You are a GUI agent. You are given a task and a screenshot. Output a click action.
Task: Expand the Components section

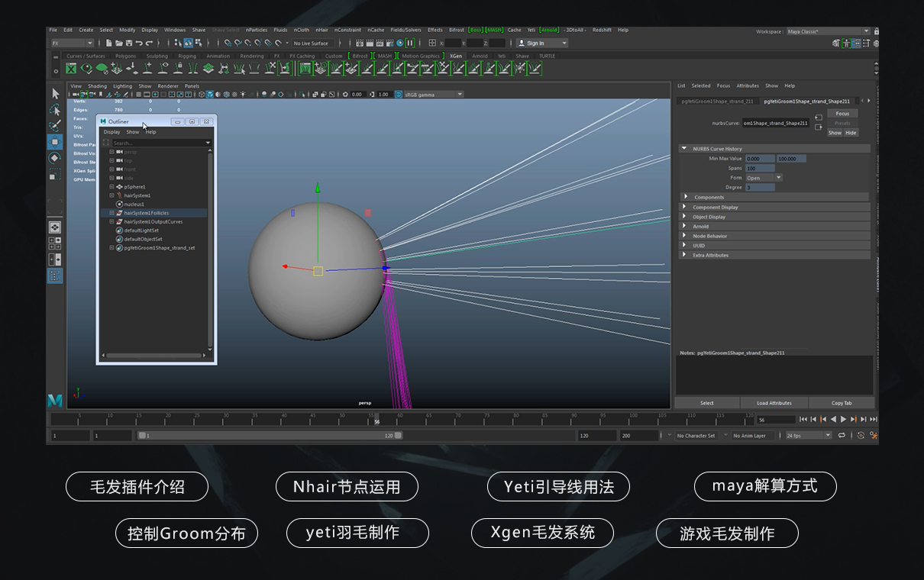coord(686,197)
